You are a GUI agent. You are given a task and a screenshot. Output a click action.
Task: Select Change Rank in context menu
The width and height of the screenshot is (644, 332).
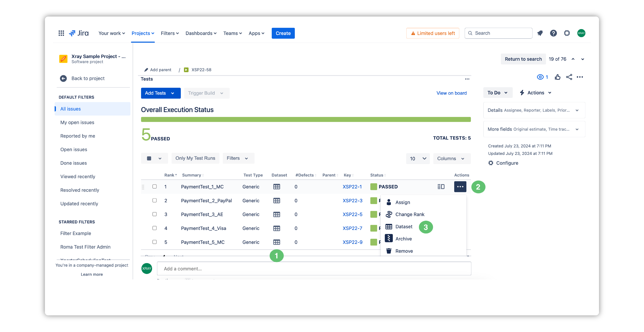tap(409, 214)
